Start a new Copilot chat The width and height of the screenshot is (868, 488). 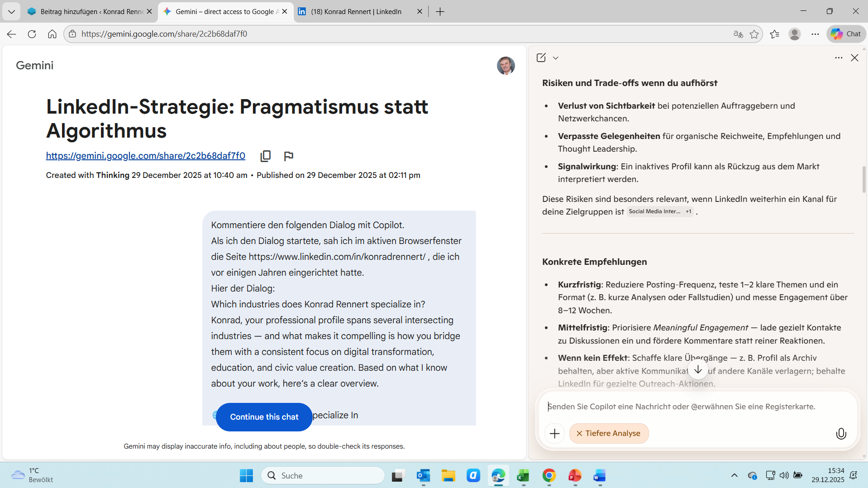coord(541,57)
